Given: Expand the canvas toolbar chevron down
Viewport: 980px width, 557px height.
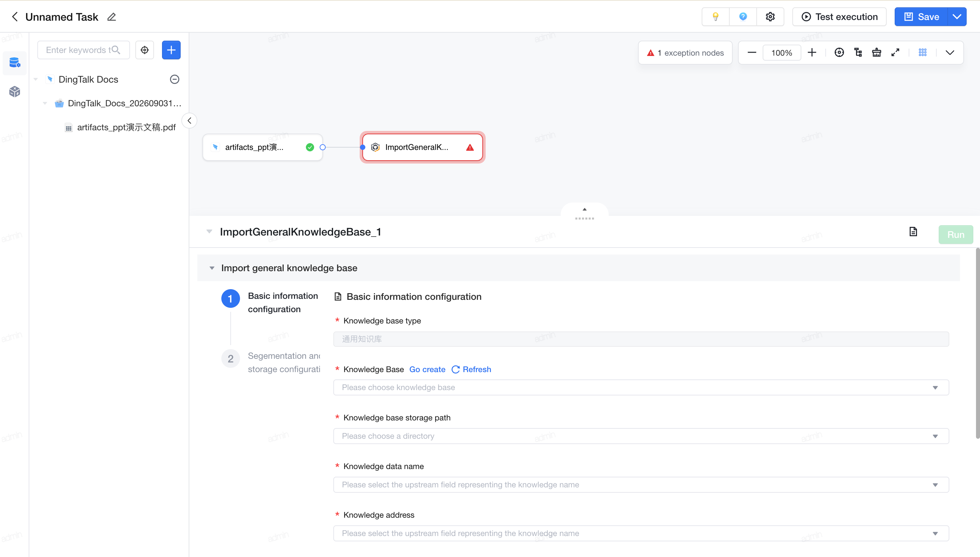Looking at the screenshot, I should (x=950, y=53).
